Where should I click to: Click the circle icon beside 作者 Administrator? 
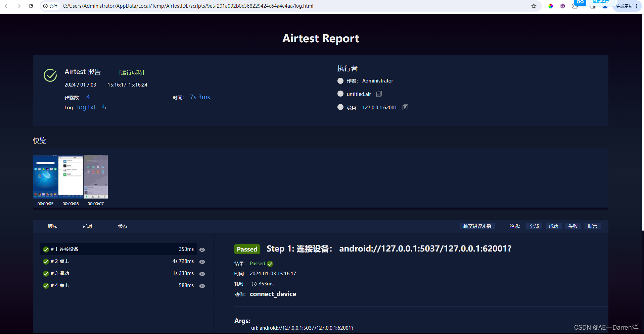(340, 81)
